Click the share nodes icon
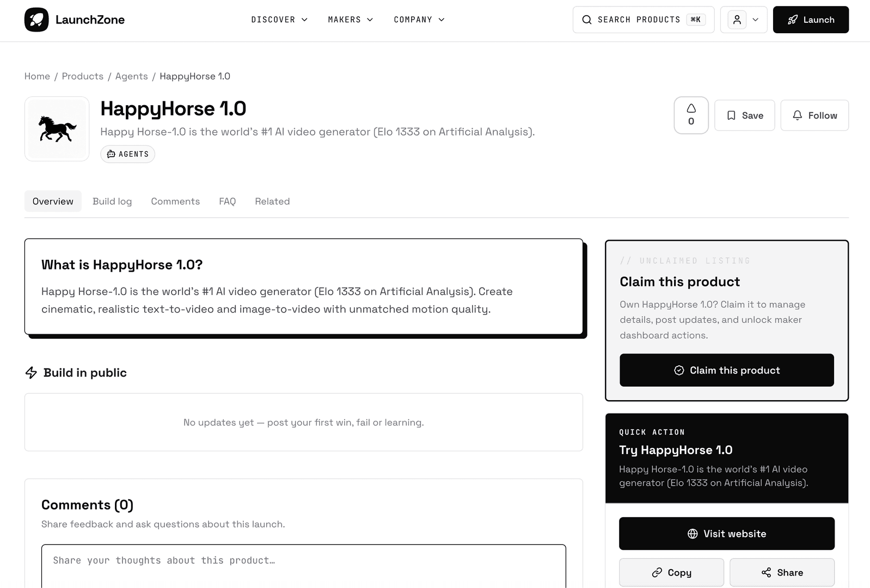The height and width of the screenshot is (588, 870). coord(767,573)
